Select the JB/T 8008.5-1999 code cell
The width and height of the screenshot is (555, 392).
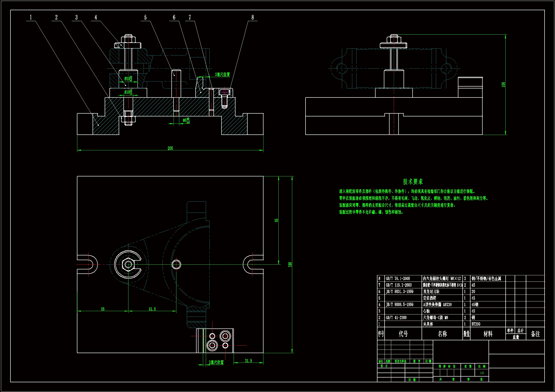pos(400,304)
